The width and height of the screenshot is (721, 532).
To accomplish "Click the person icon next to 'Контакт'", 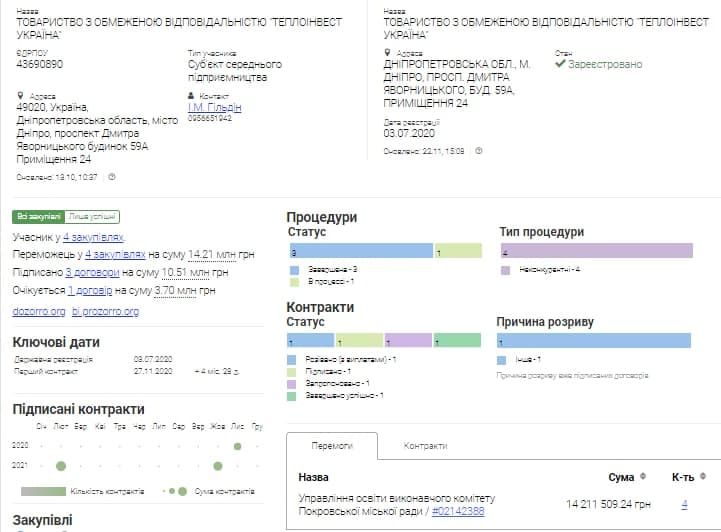I will (191, 96).
